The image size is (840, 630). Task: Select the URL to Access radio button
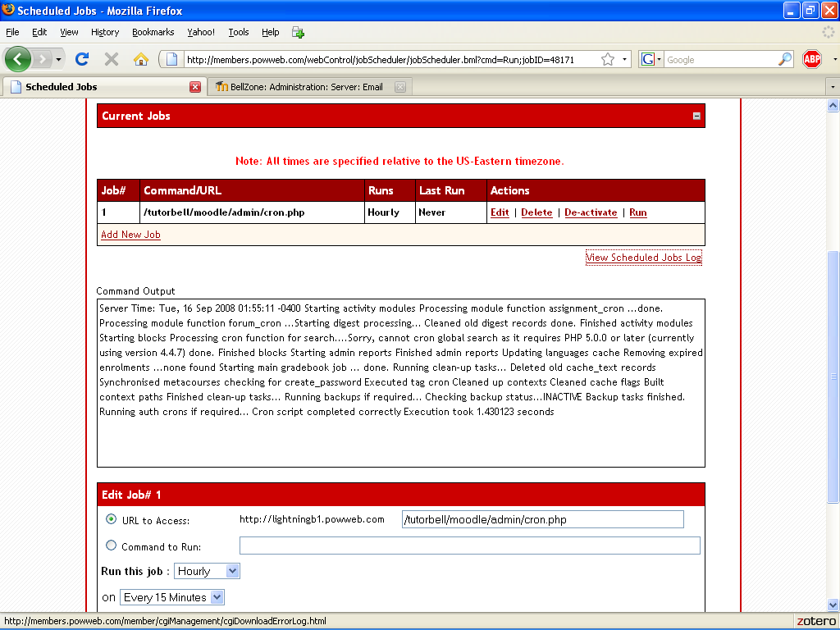coord(112,519)
